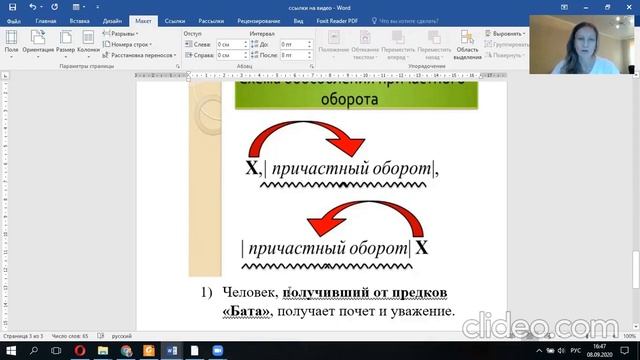640x360 pixels.
Task: Select the lower red curved arrow pointing left
Action: [x=365, y=218]
